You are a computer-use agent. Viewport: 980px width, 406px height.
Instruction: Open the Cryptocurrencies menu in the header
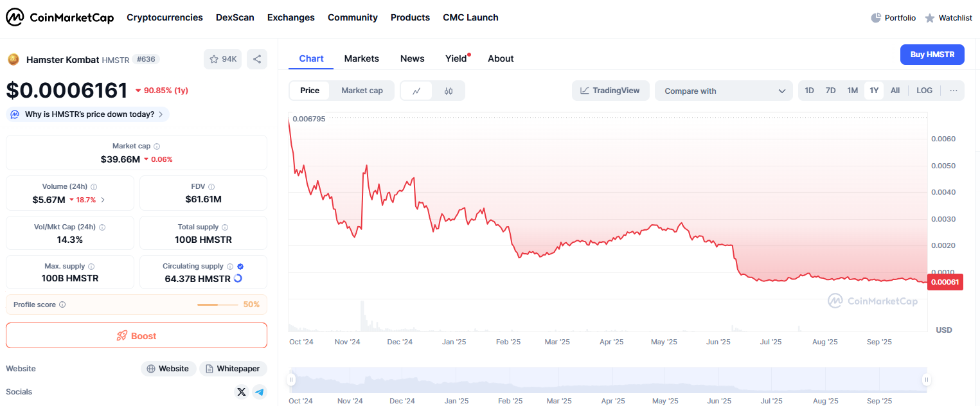pyautogui.click(x=165, y=17)
